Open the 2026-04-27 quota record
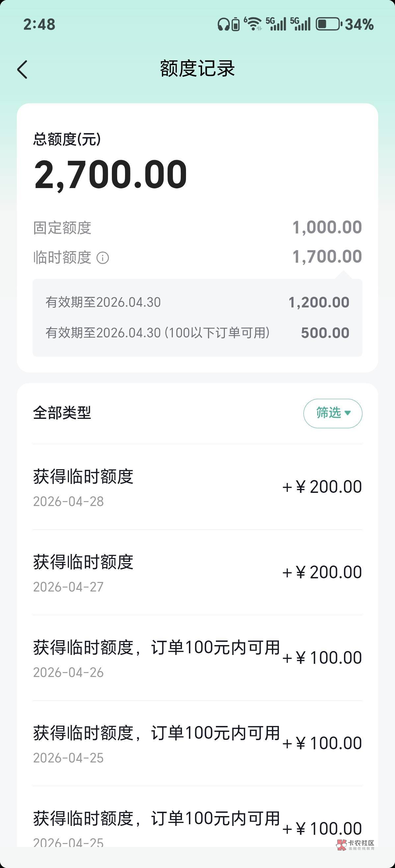This screenshot has height=868, width=395. click(197, 572)
